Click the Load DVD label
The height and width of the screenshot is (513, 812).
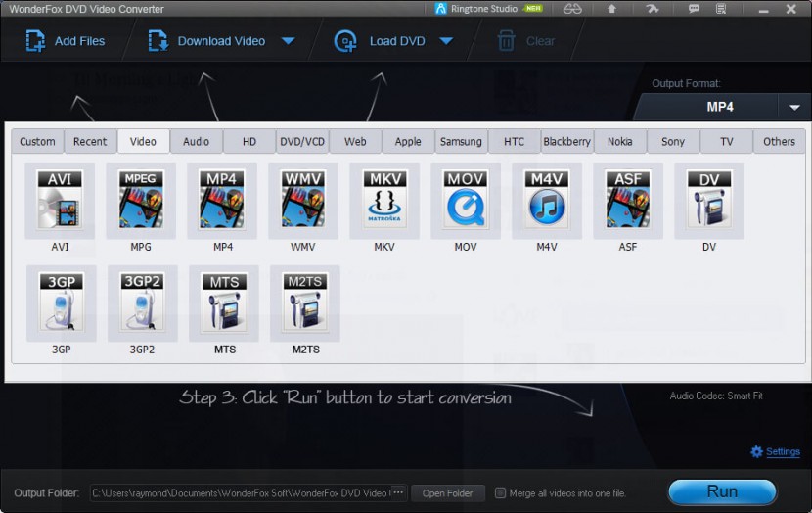tap(397, 41)
